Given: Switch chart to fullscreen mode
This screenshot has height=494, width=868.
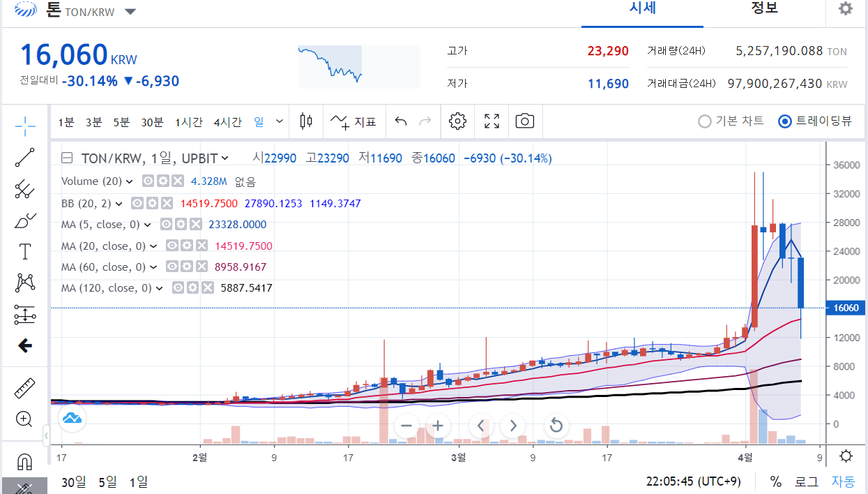Looking at the screenshot, I should tap(492, 121).
